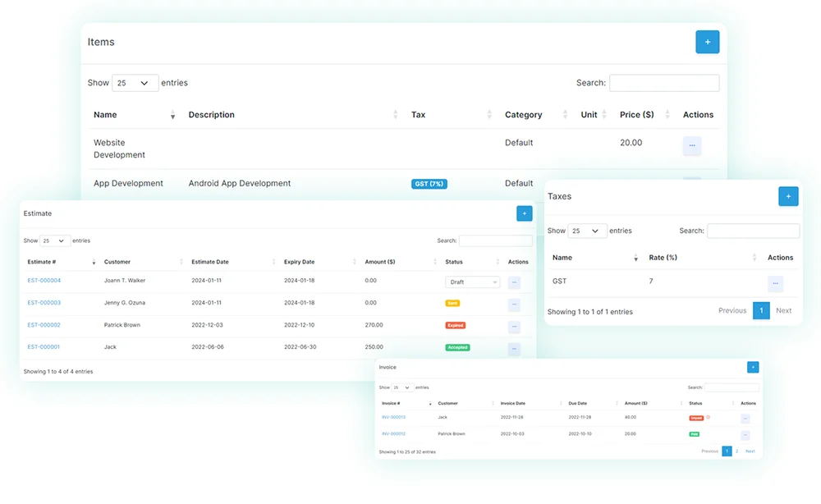Viewport: 821px width, 504px height.
Task: Open invoice INV-000013
Action: coord(393,417)
